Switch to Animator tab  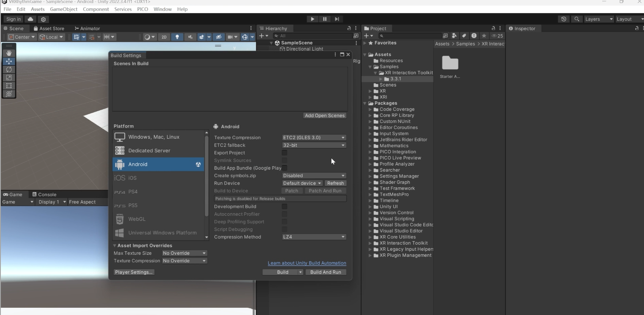pos(87,28)
